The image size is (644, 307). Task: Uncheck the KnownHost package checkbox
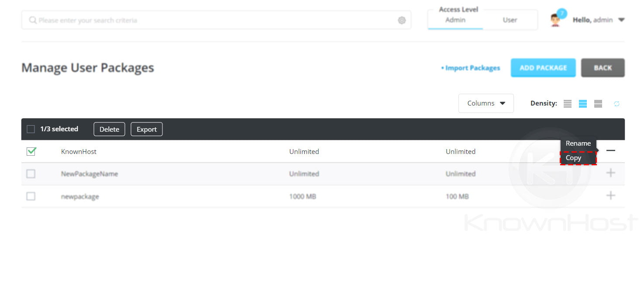coord(31,151)
